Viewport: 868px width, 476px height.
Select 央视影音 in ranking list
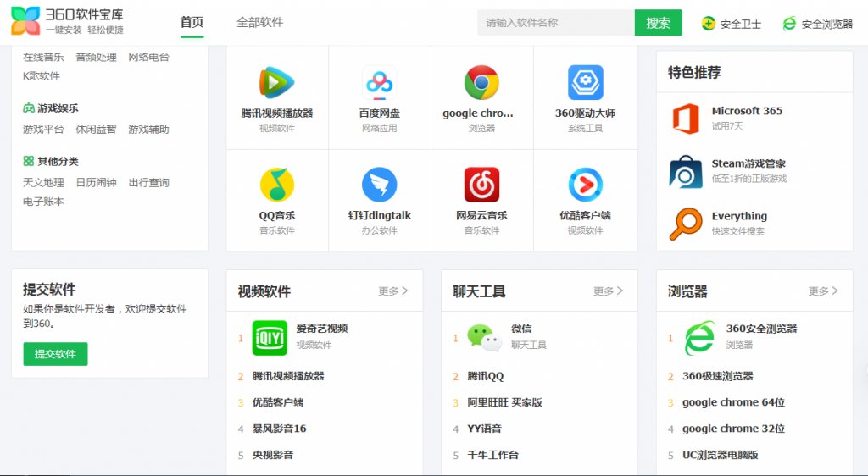click(272, 455)
